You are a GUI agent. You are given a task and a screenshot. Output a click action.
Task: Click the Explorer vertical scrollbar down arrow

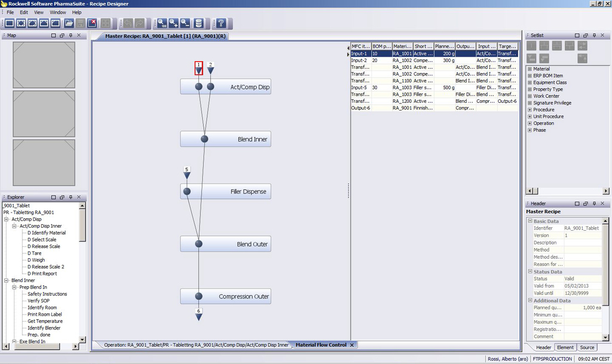click(82, 339)
